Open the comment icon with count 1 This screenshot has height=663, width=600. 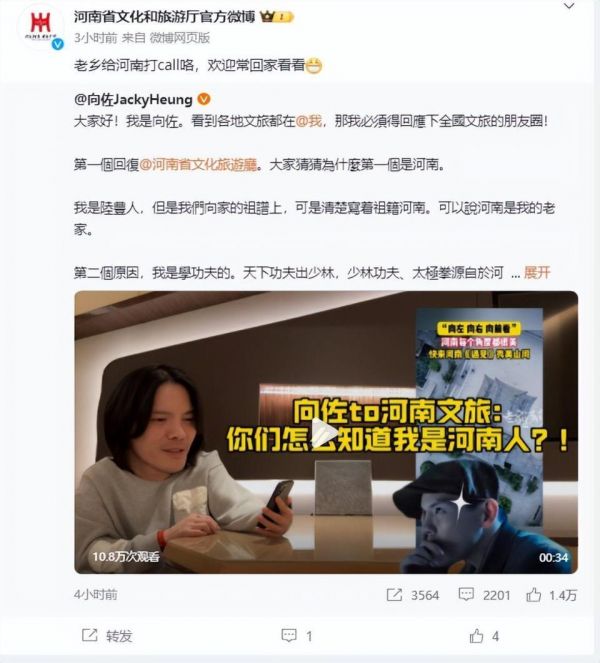pos(289,635)
